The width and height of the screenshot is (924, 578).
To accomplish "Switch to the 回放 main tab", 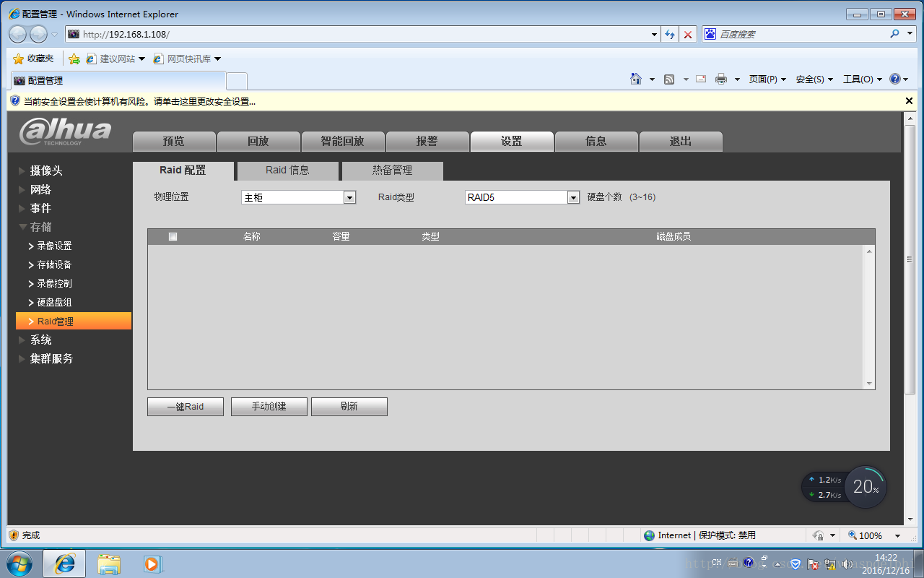I will [x=258, y=142].
